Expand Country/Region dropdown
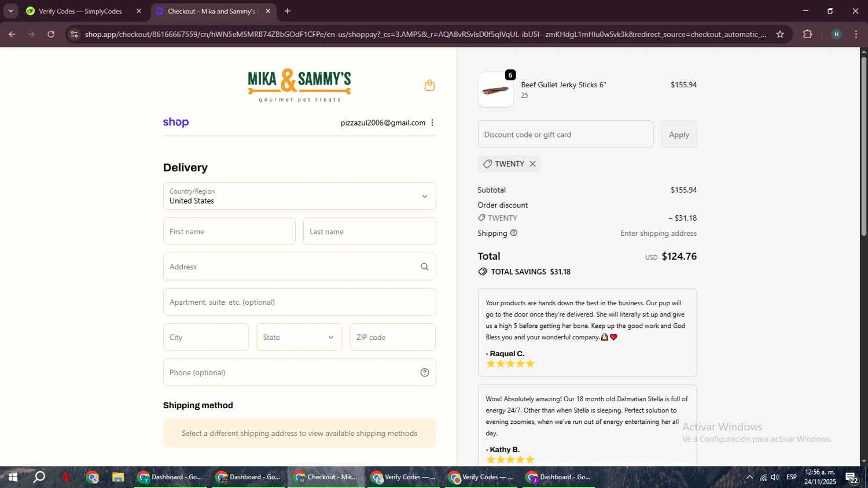868x488 pixels. point(299,196)
